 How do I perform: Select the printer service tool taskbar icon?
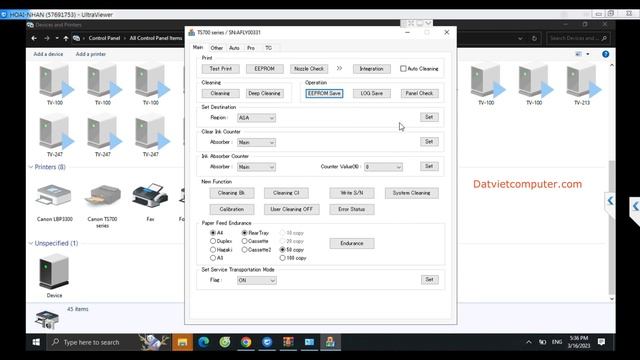330,342
